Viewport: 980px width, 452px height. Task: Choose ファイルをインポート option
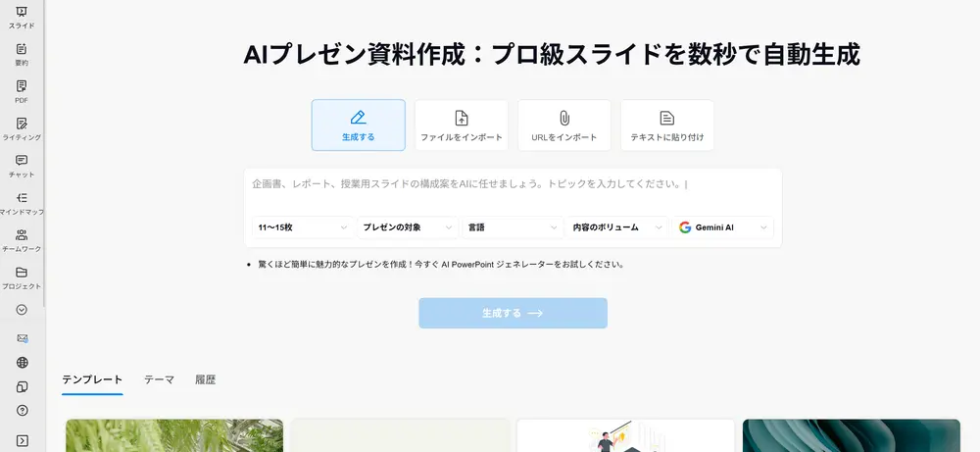(462, 126)
